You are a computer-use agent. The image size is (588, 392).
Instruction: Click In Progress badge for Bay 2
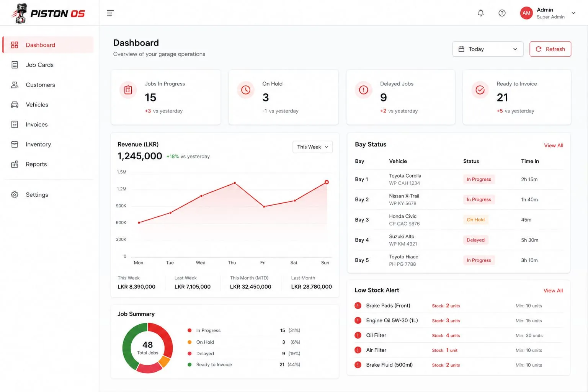(x=479, y=199)
